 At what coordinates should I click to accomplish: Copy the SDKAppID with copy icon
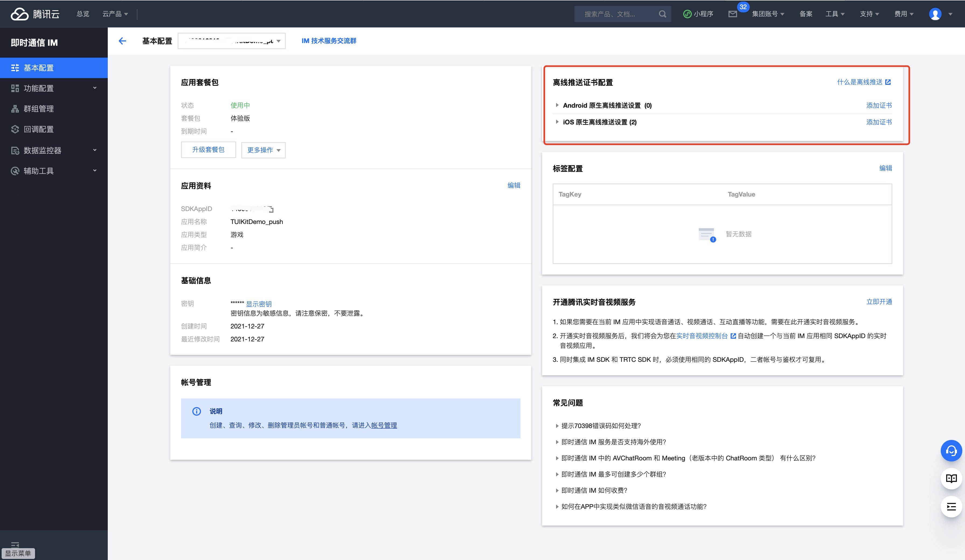(271, 209)
